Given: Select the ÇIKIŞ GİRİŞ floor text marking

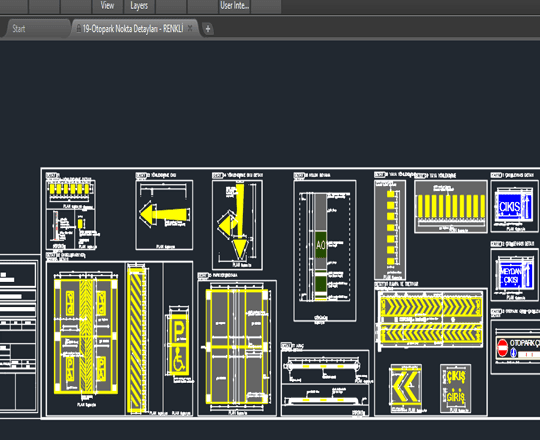Looking at the screenshot, I should point(456,387).
